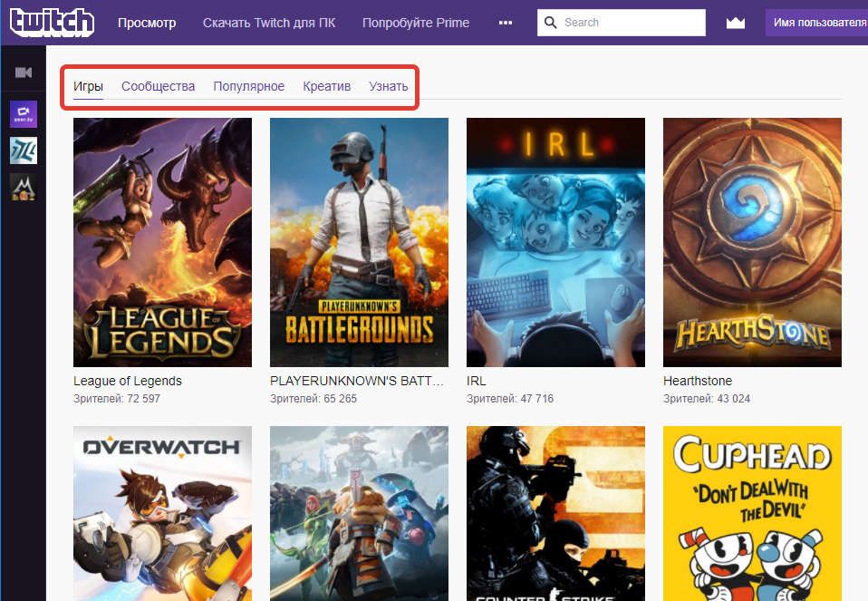Click 'Зрителей: 72 597' text

[x=117, y=399]
